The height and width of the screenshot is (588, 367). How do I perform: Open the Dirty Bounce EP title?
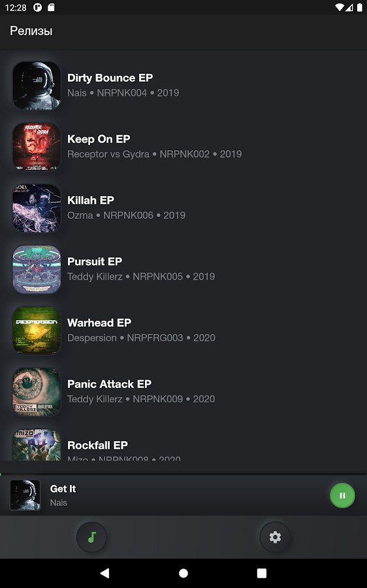click(110, 78)
